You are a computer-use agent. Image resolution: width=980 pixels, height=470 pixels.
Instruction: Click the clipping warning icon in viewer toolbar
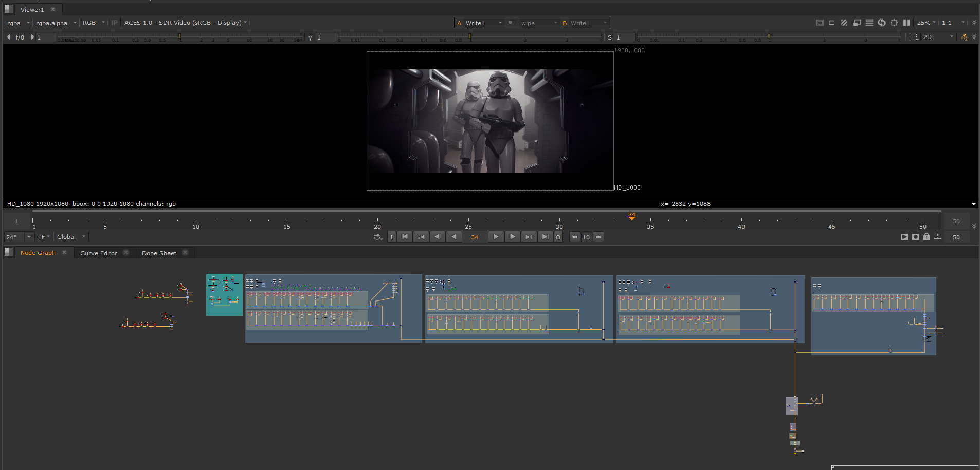tap(820, 23)
